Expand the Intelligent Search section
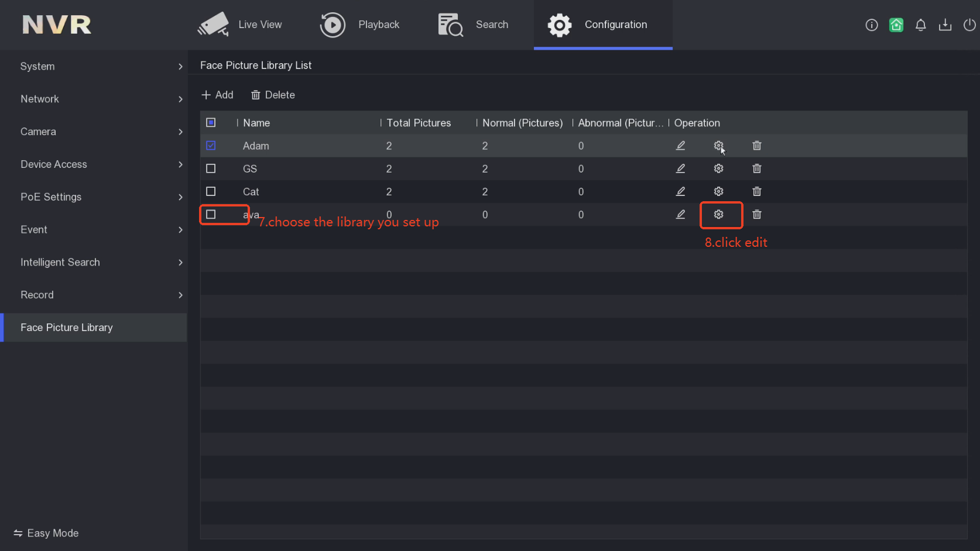The width and height of the screenshot is (980, 551). click(94, 262)
